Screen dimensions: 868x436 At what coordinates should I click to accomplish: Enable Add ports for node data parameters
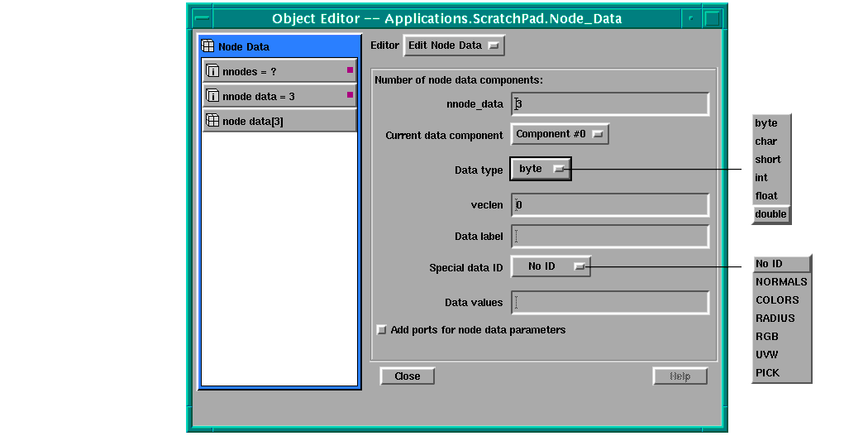pos(381,330)
